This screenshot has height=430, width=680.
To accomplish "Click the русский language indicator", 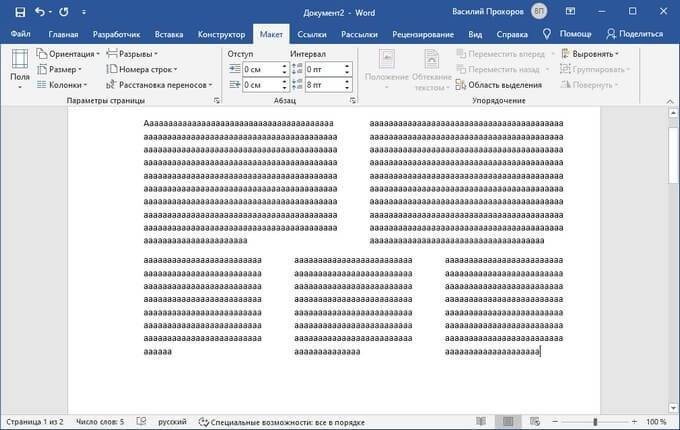I will 172,422.
